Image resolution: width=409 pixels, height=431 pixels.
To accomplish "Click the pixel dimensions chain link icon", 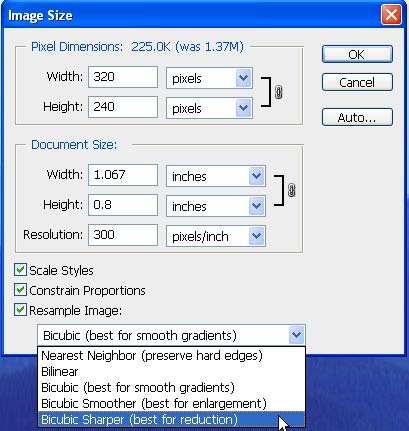I will click(x=279, y=92).
